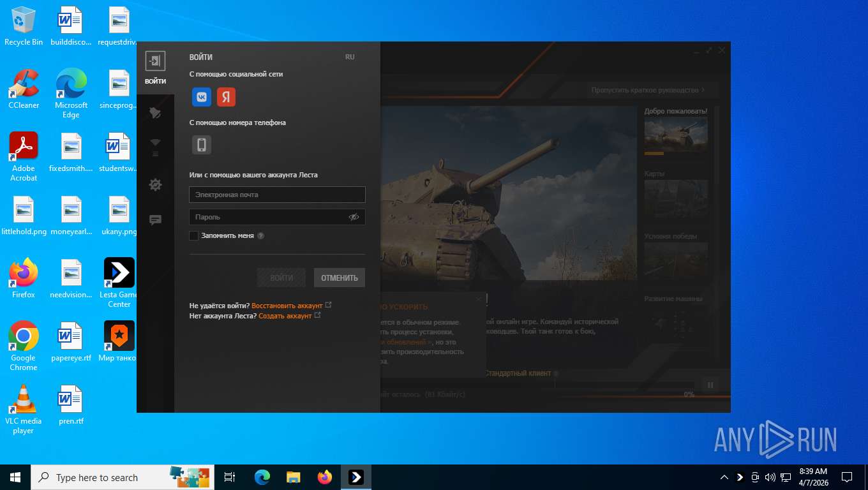
Task: Click the taskbar search box
Action: (x=121, y=477)
